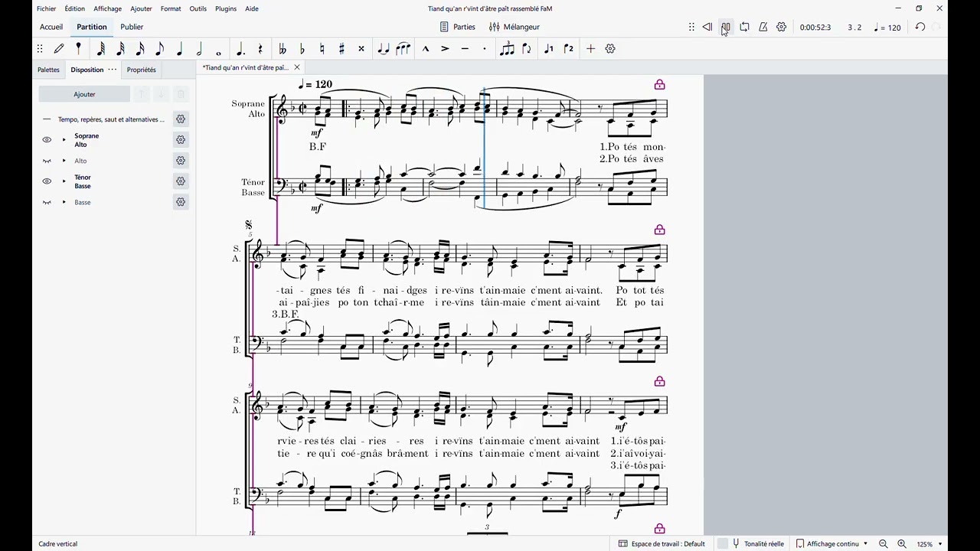Screen dimensions: 980x551
Task: Add a tie to note
Action: pyautogui.click(x=384, y=48)
